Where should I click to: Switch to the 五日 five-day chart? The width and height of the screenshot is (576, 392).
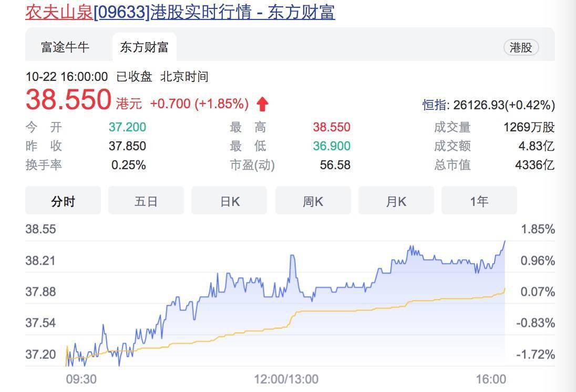146,200
